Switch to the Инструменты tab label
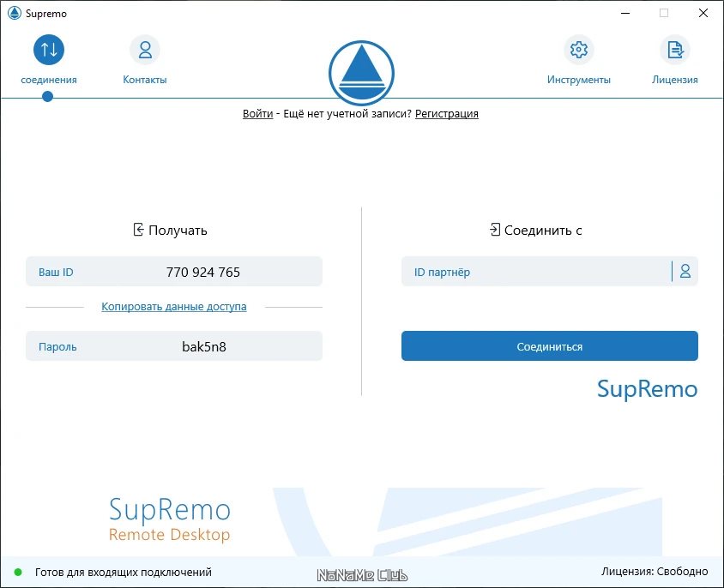724x588 pixels. click(x=578, y=80)
